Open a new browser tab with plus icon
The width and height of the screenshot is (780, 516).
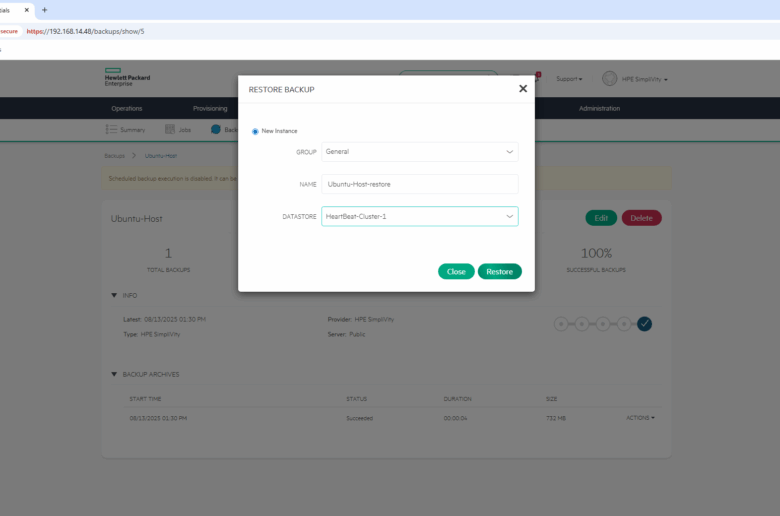point(44,10)
